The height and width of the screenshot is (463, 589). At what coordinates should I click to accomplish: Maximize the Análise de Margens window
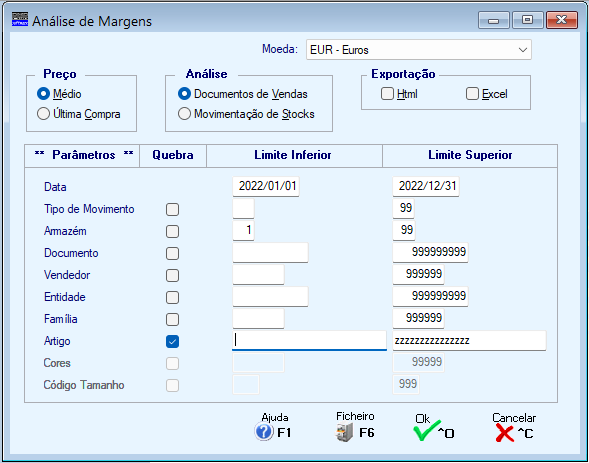[x=527, y=20]
